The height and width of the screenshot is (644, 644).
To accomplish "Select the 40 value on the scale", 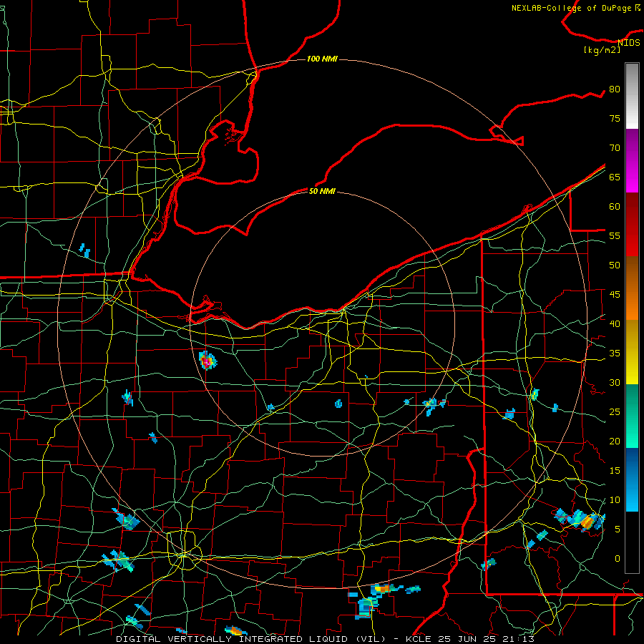I will click(615, 323).
